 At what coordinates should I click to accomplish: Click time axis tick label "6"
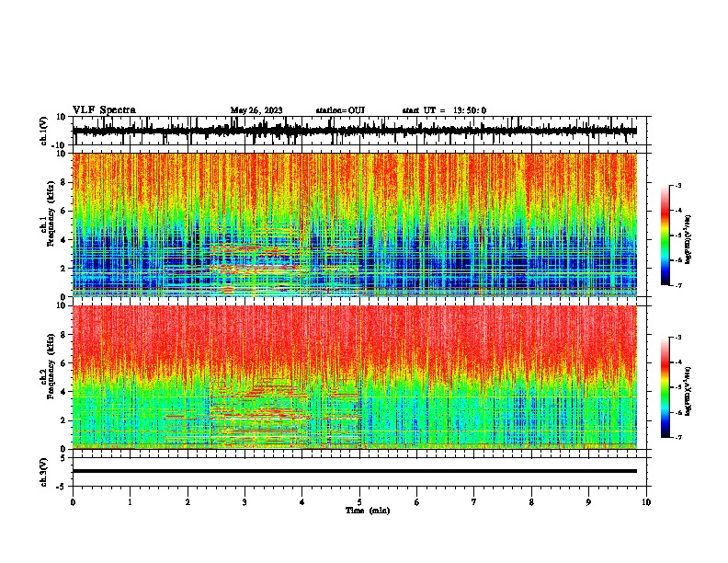[x=417, y=502]
